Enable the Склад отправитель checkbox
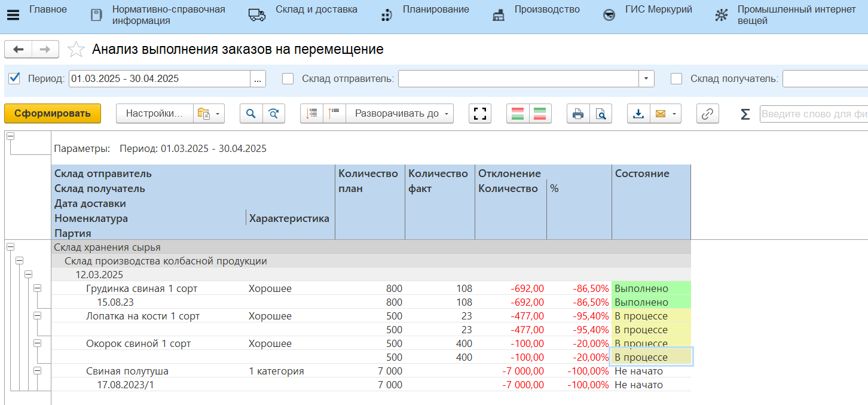The image size is (868, 405). tap(288, 78)
